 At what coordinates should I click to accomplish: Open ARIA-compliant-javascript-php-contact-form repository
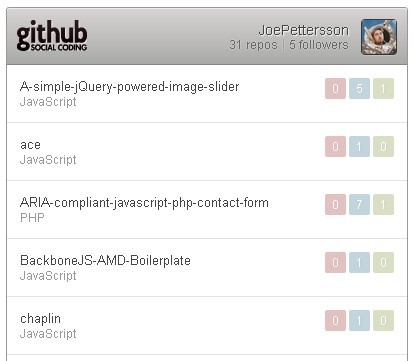[x=144, y=203]
